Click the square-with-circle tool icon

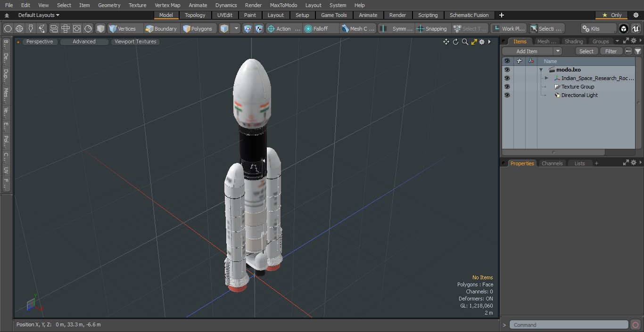click(76, 29)
